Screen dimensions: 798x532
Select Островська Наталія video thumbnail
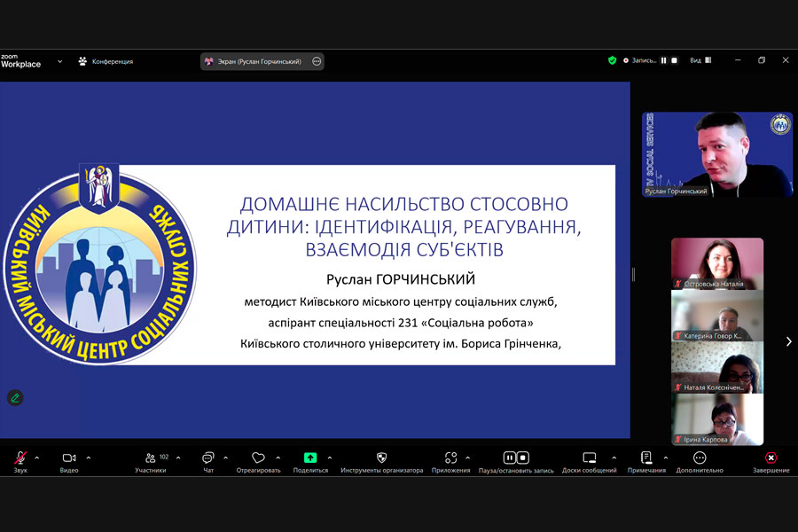716,263
